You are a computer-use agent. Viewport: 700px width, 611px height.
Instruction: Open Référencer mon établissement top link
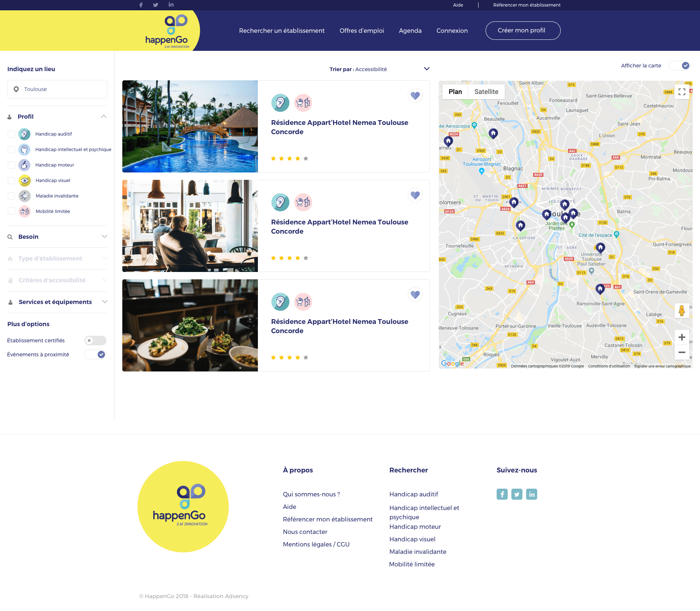tap(527, 5)
